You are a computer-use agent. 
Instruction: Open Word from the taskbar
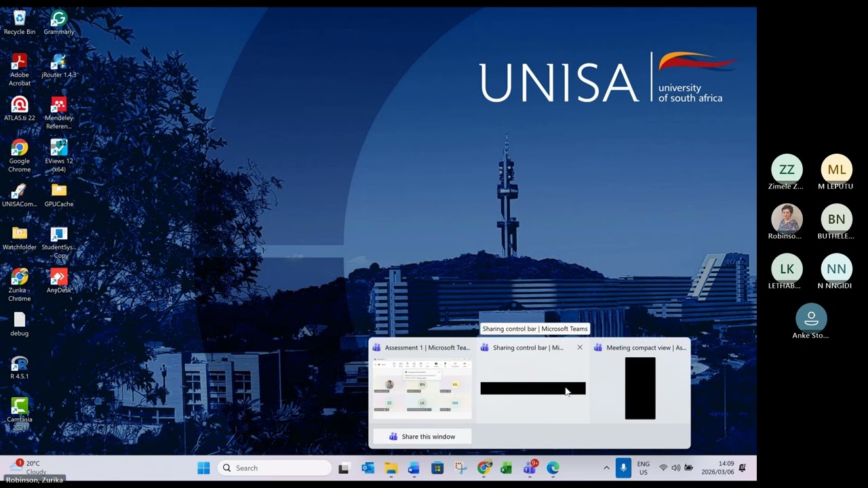tap(414, 468)
